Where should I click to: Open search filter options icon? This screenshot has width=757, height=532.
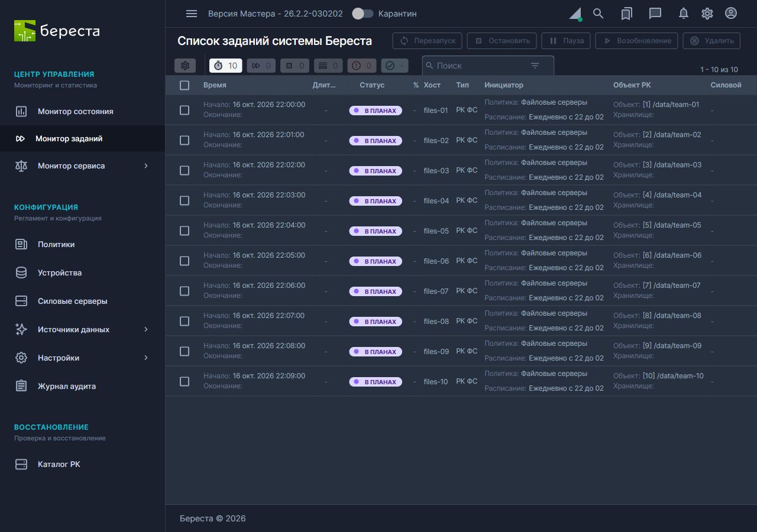[535, 66]
